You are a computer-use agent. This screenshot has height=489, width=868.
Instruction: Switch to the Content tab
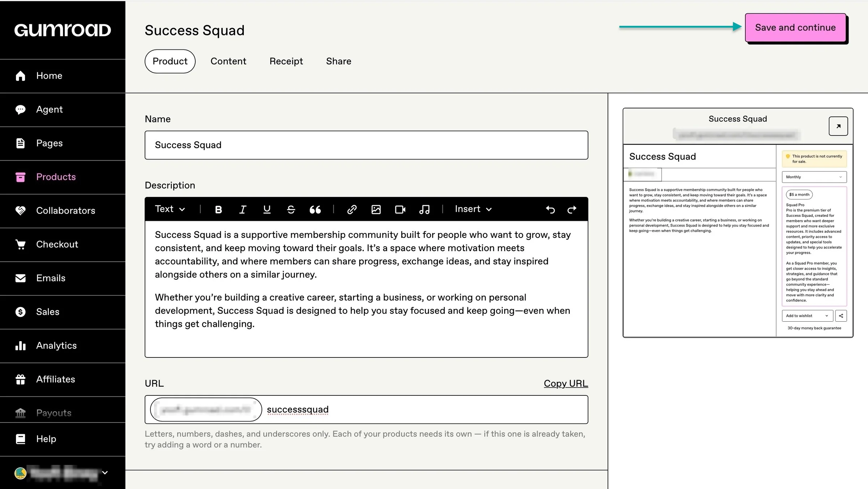coord(228,61)
